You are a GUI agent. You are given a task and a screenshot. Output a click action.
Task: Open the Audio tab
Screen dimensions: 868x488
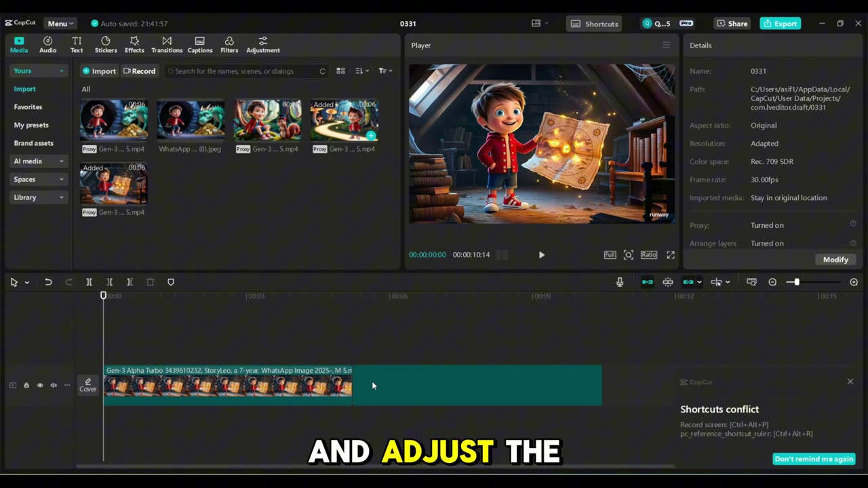point(47,45)
